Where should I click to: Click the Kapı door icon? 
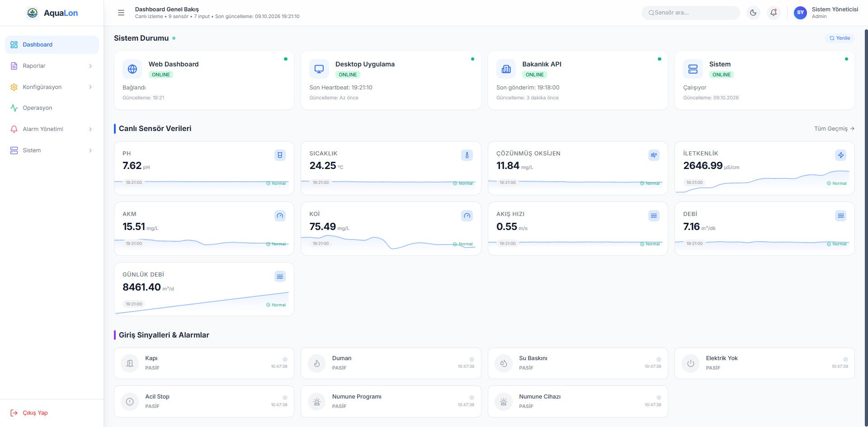[130, 363]
